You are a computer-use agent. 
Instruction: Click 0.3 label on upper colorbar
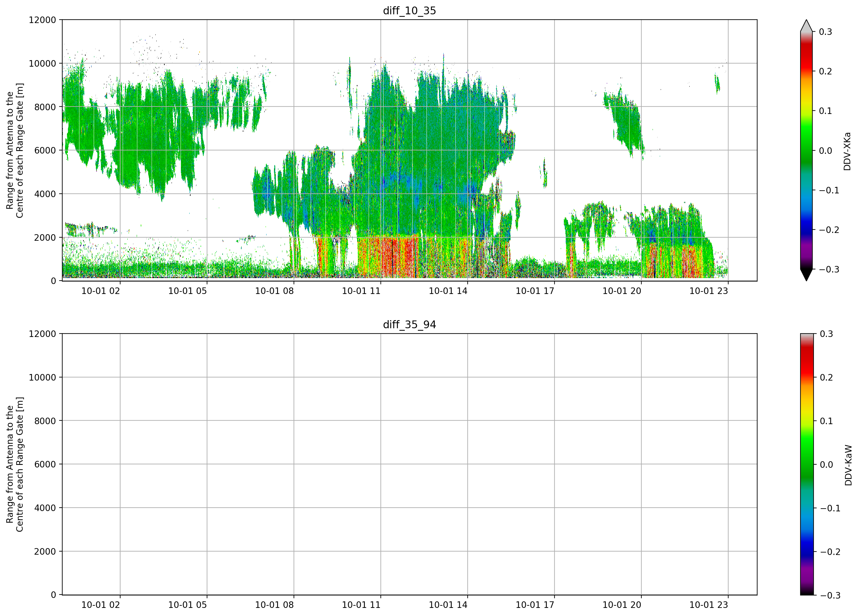[826, 32]
